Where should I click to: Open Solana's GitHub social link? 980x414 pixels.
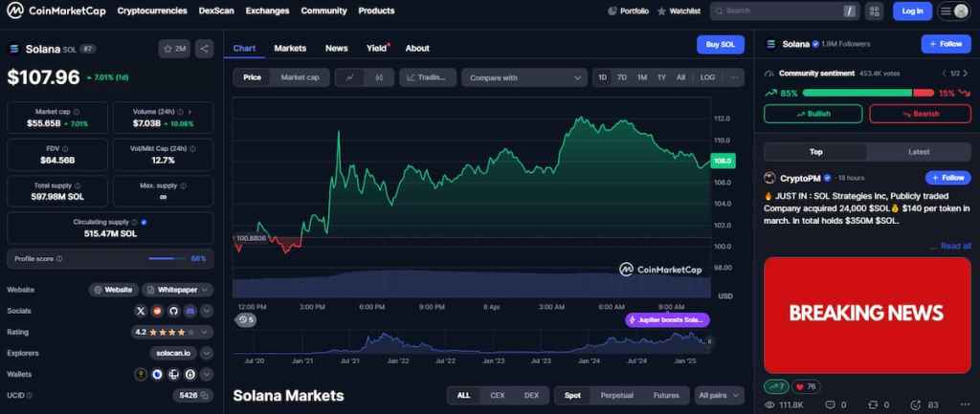coord(174,311)
